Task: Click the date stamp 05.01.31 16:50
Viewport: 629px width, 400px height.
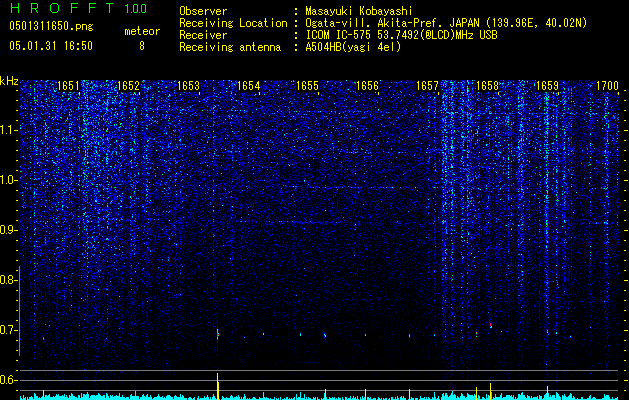Action: [51, 46]
